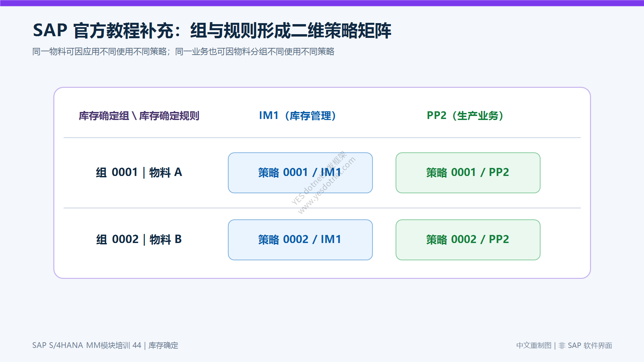Click the green box 策略 0002 / PP2
Viewport: 644px width, 362px height.
(468, 240)
